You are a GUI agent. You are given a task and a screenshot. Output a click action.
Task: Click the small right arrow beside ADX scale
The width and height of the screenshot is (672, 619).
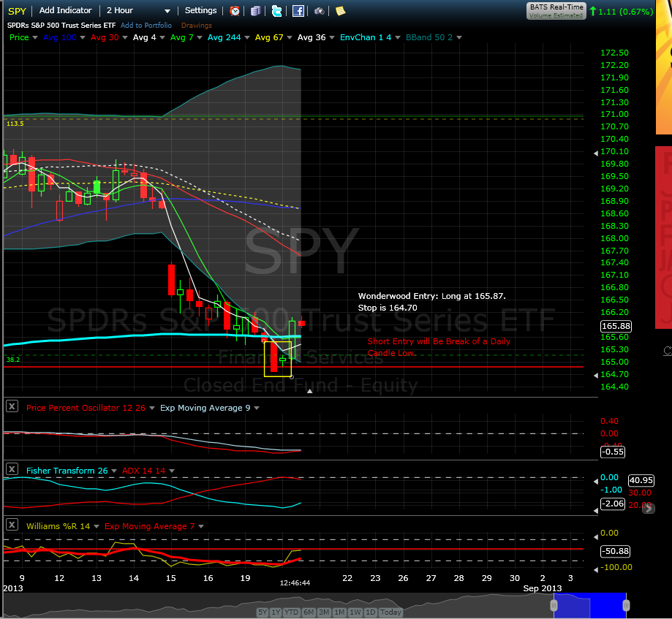(649, 509)
